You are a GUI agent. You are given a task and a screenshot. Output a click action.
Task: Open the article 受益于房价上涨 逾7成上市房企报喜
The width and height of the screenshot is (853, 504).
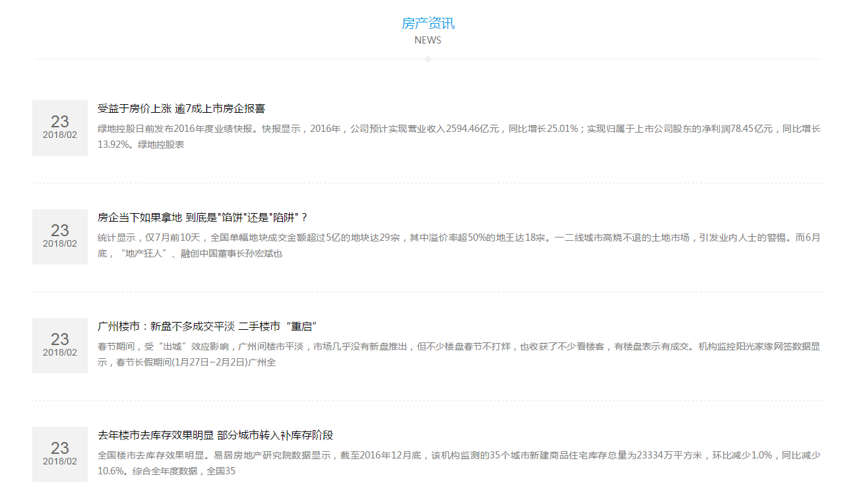pos(181,109)
